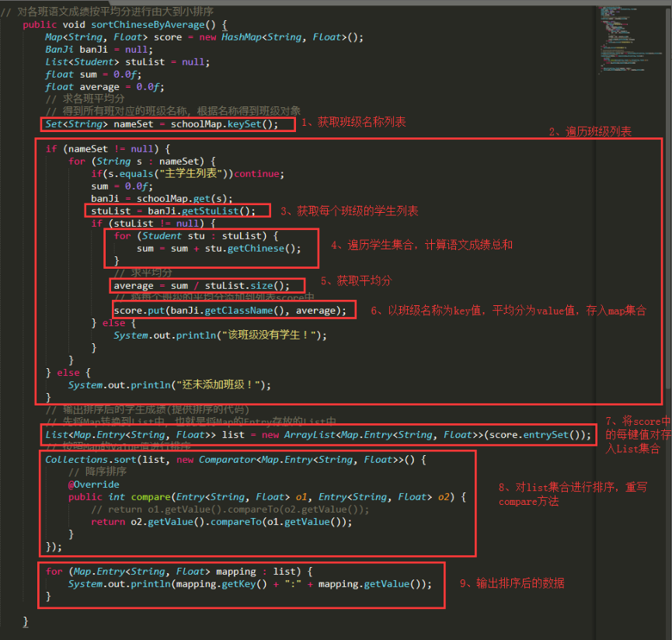Click the println line "该班级没有学生！"
Screen dimensions: 672x640
[x=220, y=336]
